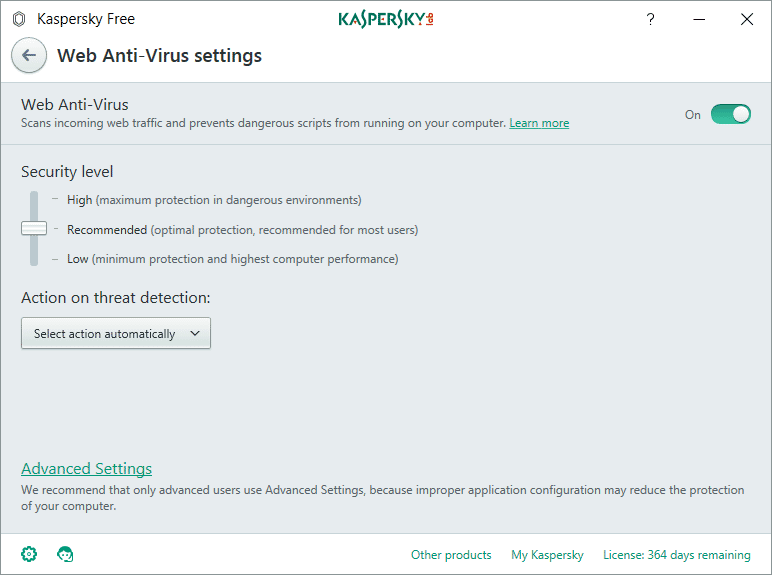Open the Select action automatically dropdown
The height and width of the screenshot is (575, 772).
pyautogui.click(x=116, y=333)
